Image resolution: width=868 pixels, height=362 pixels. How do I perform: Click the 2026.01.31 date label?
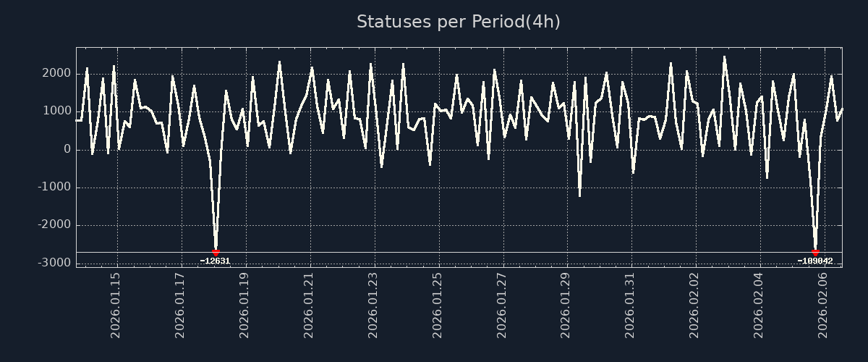click(x=630, y=306)
